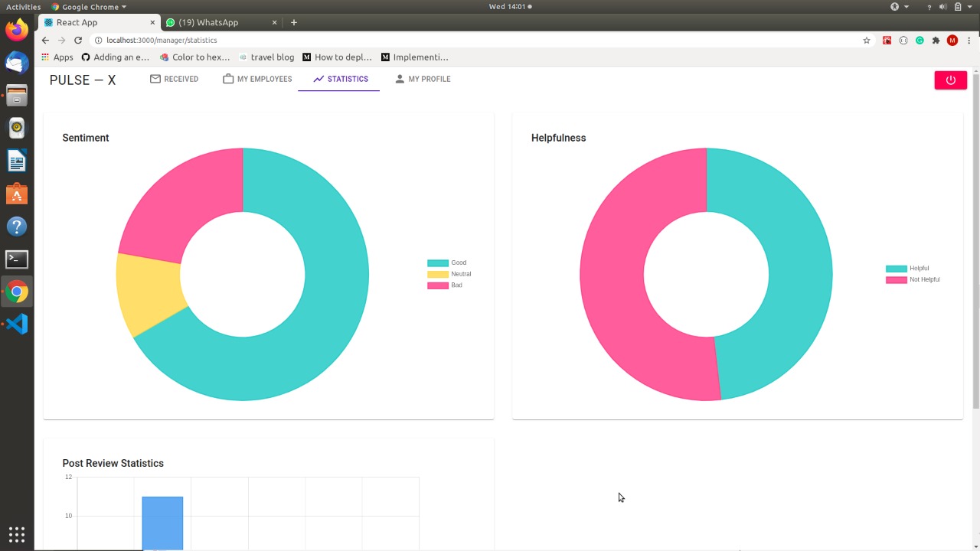Image resolution: width=980 pixels, height=551 pixels.
Task: Open the 'travel blog' bookmark
Action: click(x=266, y=57)
